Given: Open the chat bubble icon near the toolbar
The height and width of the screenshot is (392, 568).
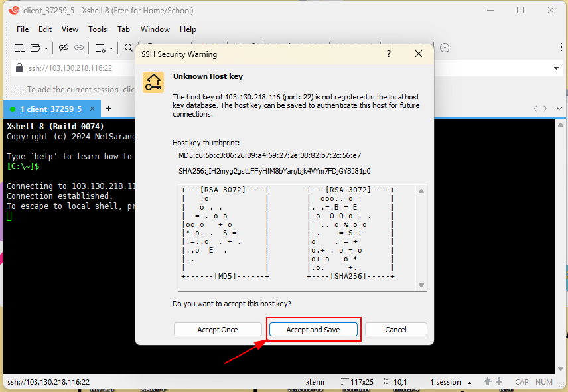Looking at the screenshot, I should coord(445,48).
